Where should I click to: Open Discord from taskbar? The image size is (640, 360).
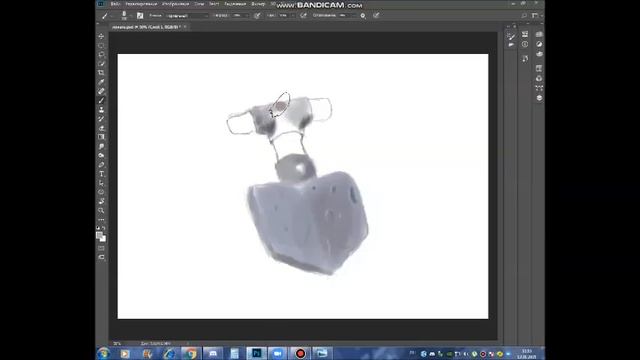[x=213, y=353]
